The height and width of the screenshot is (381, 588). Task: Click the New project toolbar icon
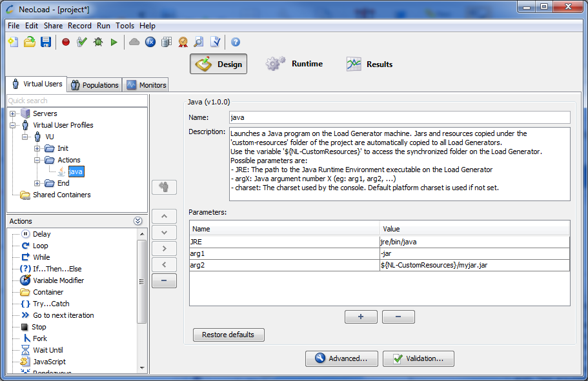[13, 42]
